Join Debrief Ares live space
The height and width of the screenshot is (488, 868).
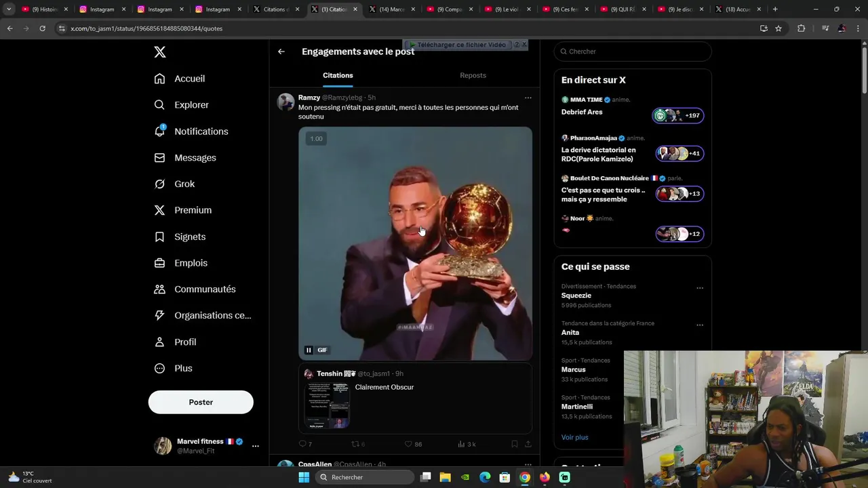(x=632, y=112)
